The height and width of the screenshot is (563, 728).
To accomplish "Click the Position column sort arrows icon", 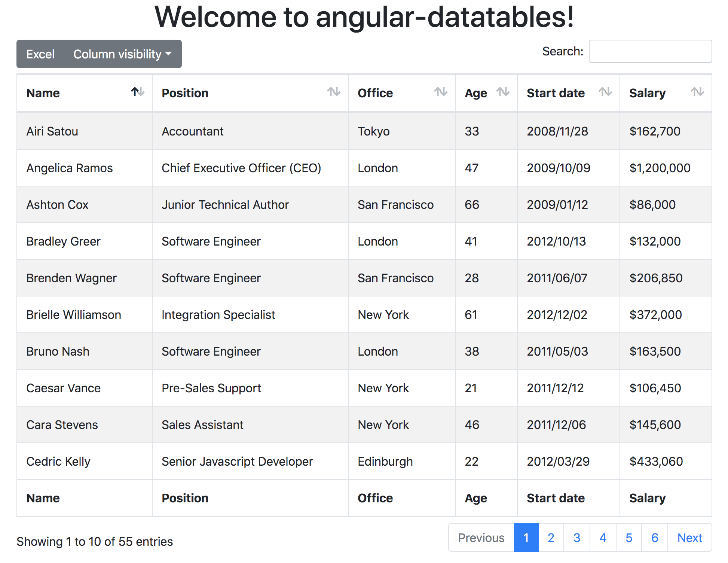I will [333, 92].
